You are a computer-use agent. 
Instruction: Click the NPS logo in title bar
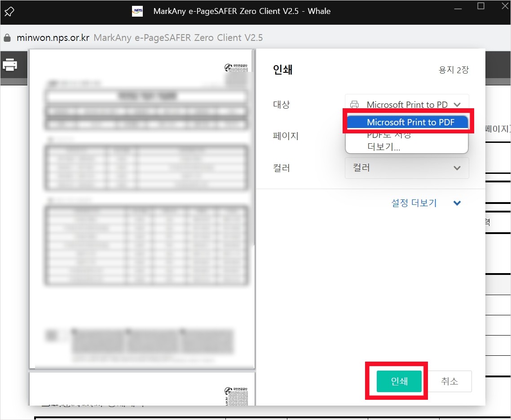(x=137, y=11)
